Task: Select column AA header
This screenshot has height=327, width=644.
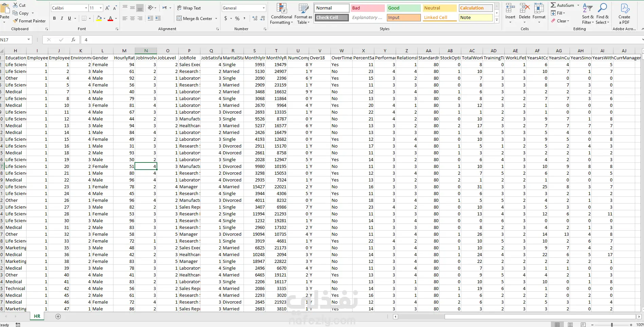Action: click(428, 51)
